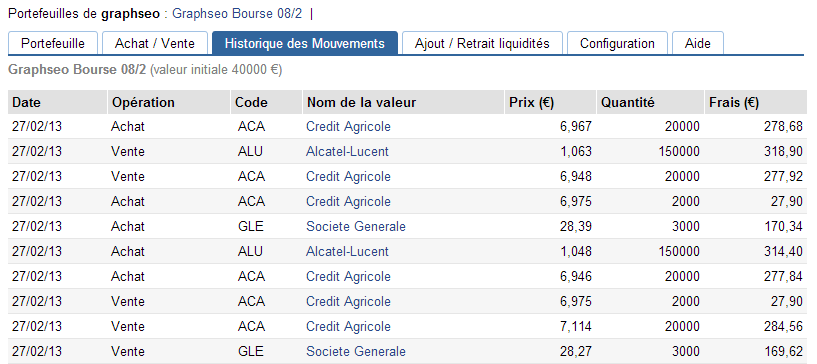Open Alcatel-Lucent link with price 1,048
Screen dimensions: 817x364
347,252
